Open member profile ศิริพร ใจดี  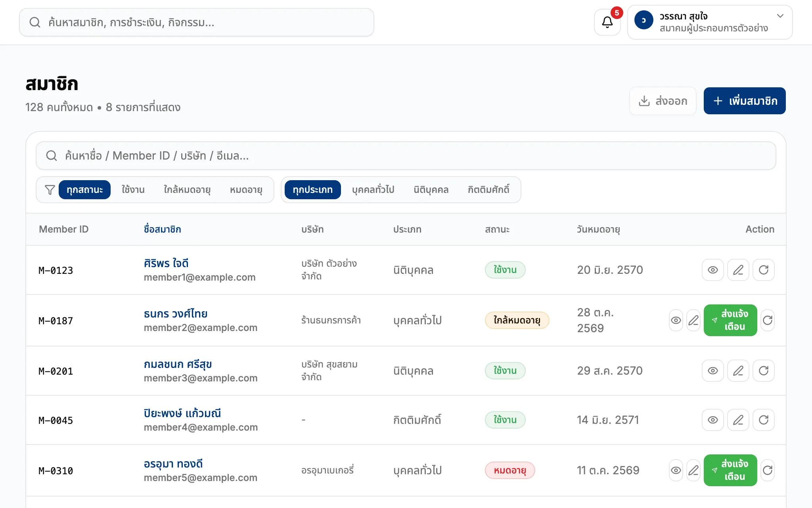point(166,263)
